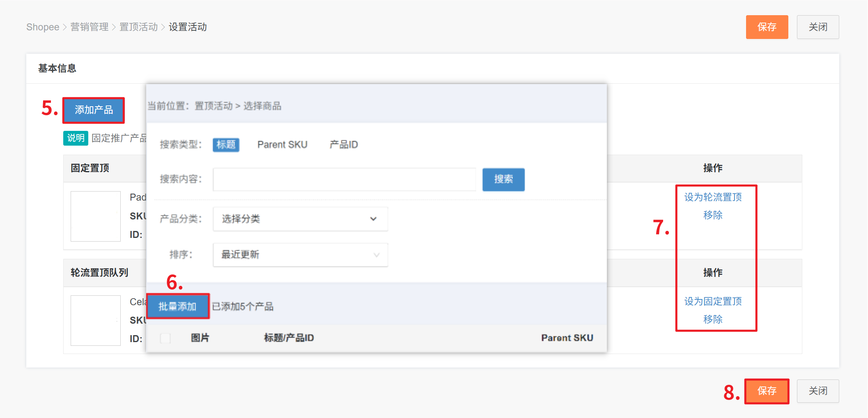
Task: Click the 设为轮流置顶 link
Action: (713, 197)
